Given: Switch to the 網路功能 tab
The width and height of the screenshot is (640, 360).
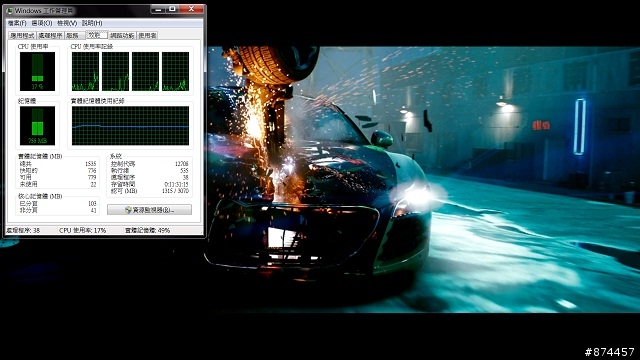Looking at the screenshot, I should [122, 36].
